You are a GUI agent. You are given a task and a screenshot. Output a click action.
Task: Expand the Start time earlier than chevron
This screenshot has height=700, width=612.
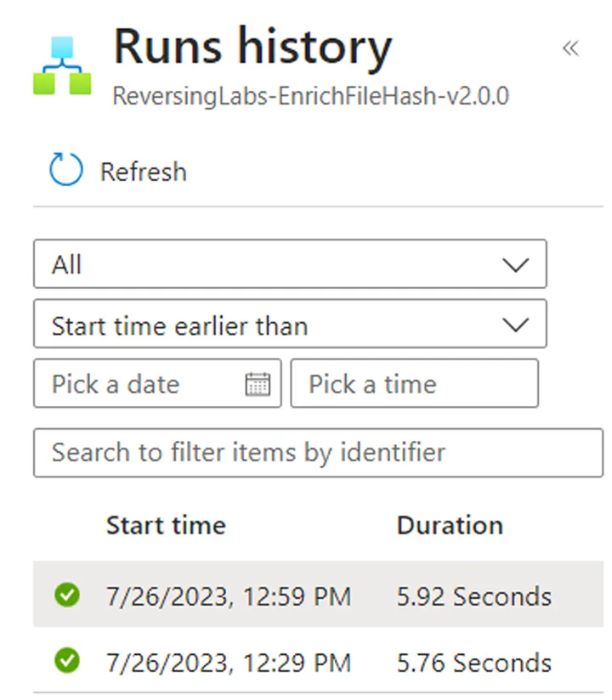pyautogui.click(x=515, y=325)
